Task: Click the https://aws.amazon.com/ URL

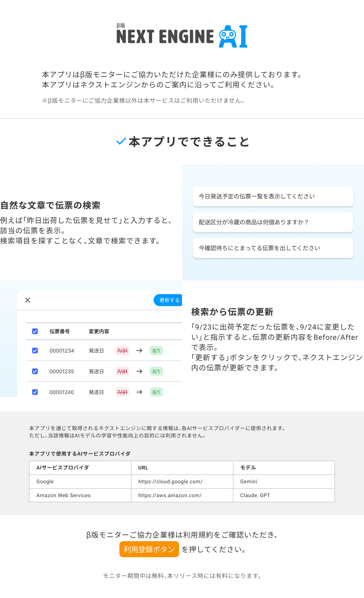Action: 170,495
